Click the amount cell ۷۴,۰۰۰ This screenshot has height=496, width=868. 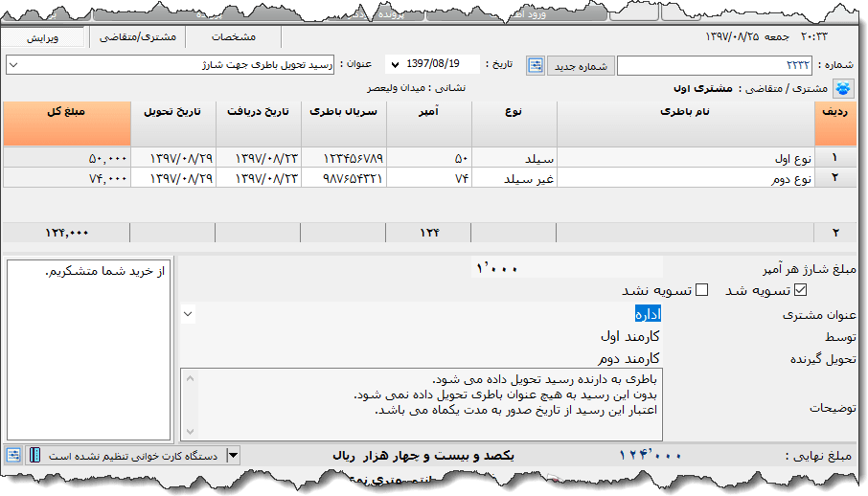click(67, 178)
